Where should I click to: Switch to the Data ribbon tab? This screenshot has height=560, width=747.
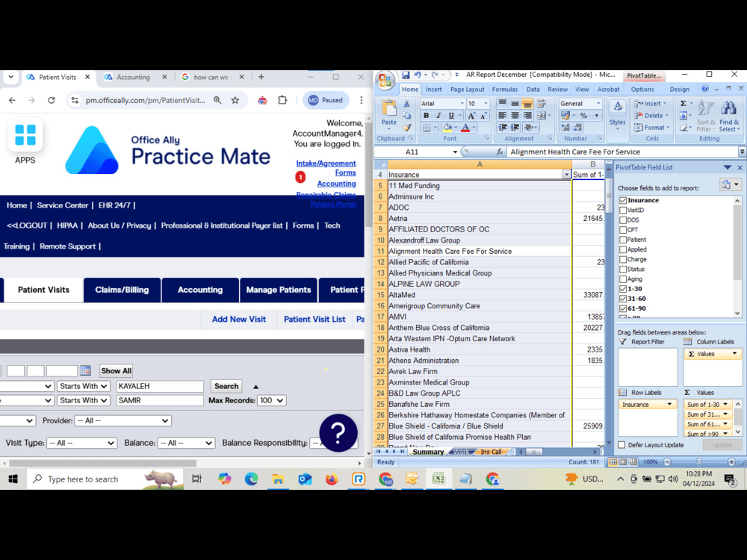coord(533,89)
